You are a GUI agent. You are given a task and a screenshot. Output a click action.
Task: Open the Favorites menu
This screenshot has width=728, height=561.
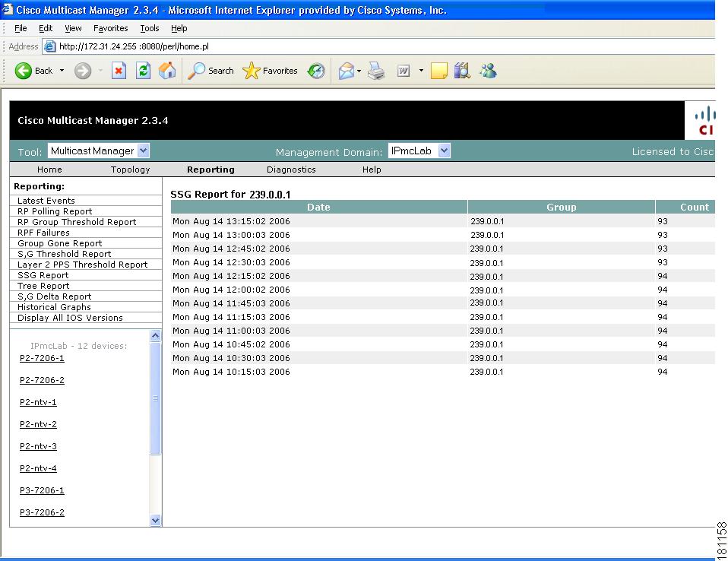110,28
